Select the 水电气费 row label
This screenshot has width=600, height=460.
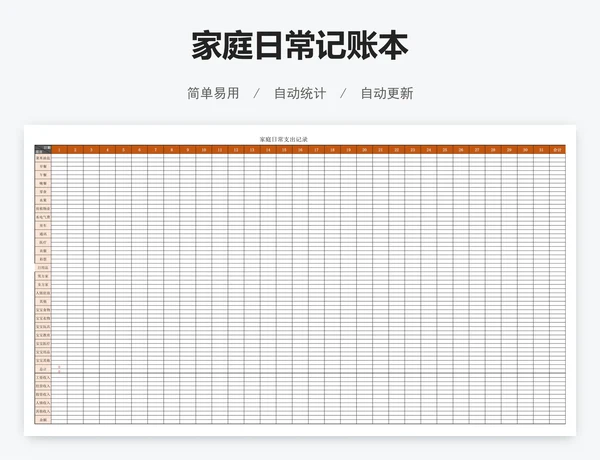coord(43,217)
